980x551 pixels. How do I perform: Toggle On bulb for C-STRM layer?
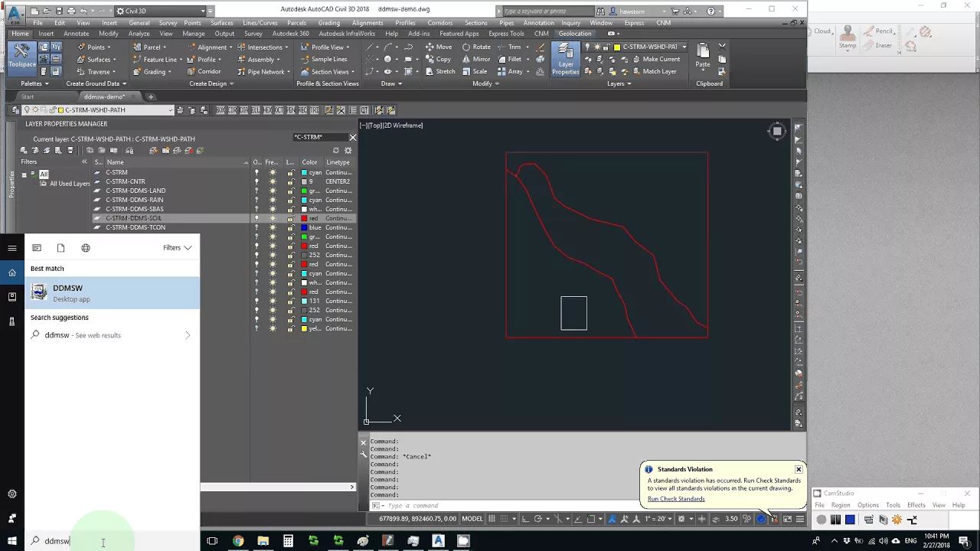[x=256, y=172]
